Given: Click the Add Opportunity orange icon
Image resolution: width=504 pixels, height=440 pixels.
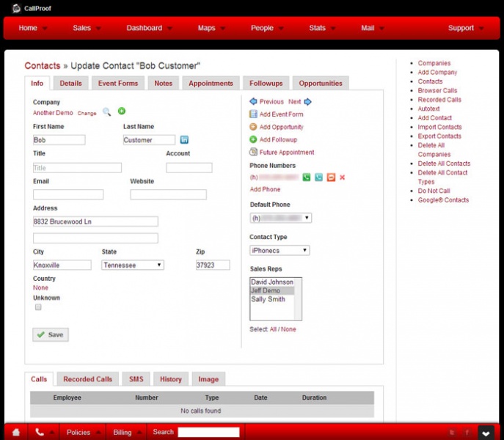Looking at the screenshot, I should 253,127.
